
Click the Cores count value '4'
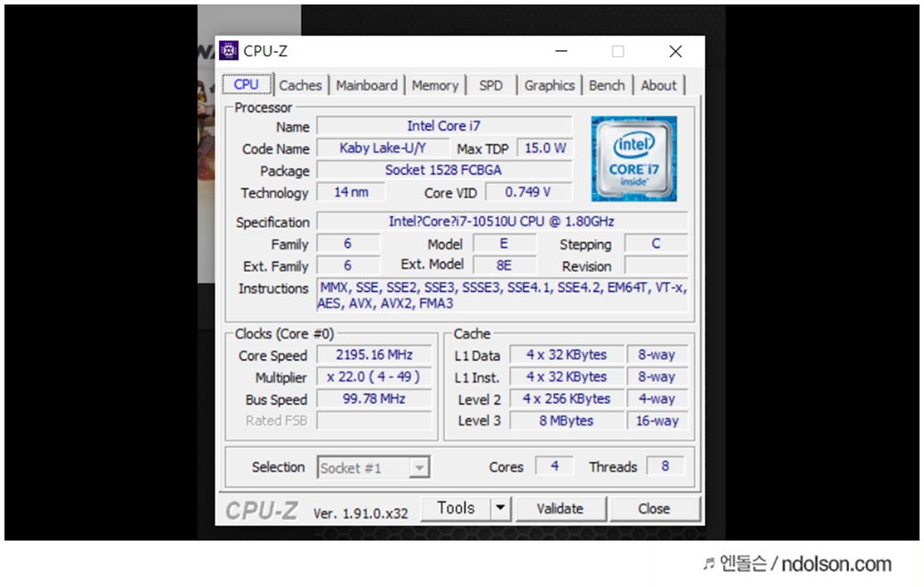555,466
